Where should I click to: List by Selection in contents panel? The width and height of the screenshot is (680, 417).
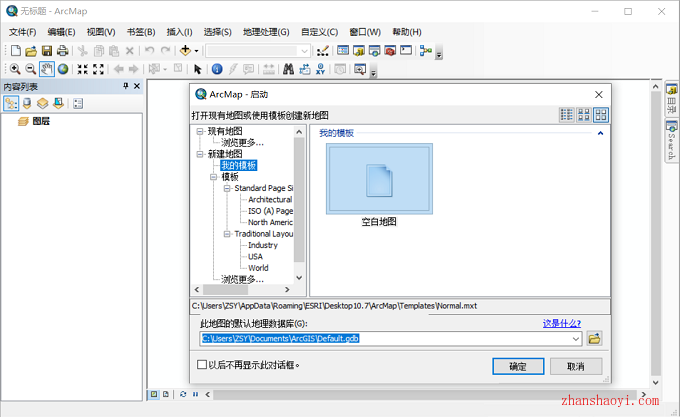58,103
